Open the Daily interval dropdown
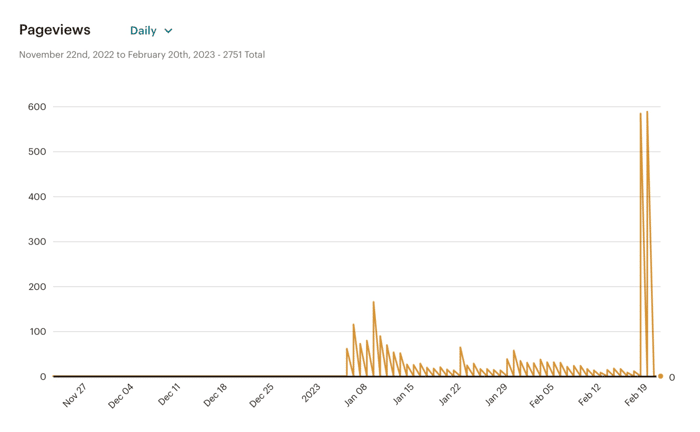Screen dimensions: 700x432 click(151, 31)
